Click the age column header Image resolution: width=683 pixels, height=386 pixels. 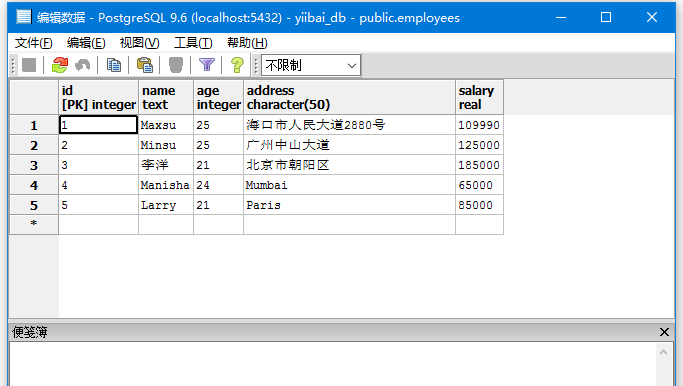[218, 97]
